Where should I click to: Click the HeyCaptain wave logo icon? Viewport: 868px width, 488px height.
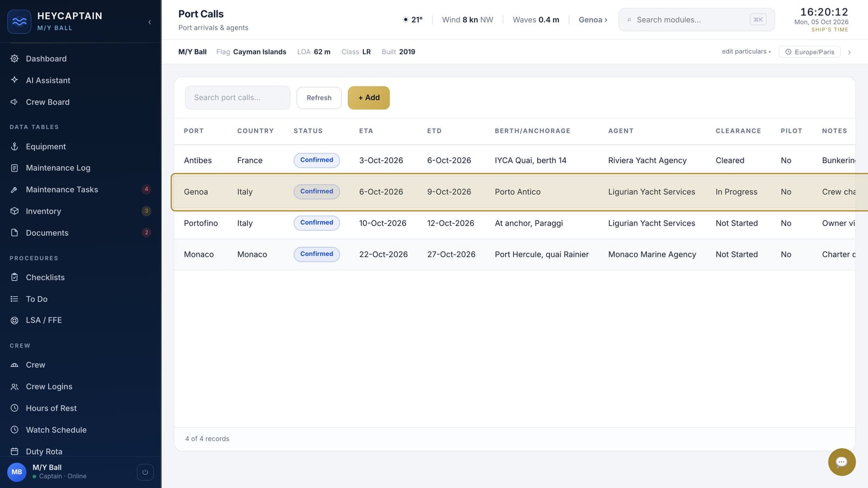(19, 22)
